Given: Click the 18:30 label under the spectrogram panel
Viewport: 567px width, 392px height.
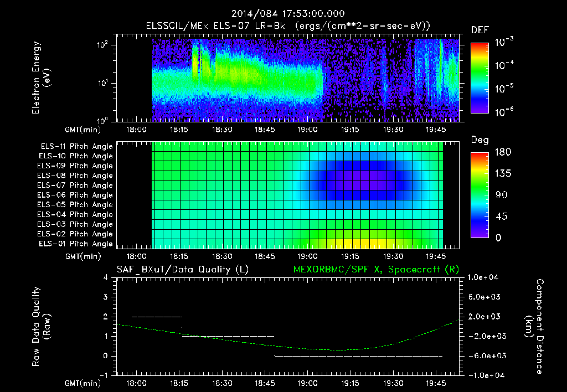Looking at the screenshot, I should (222, 130).
